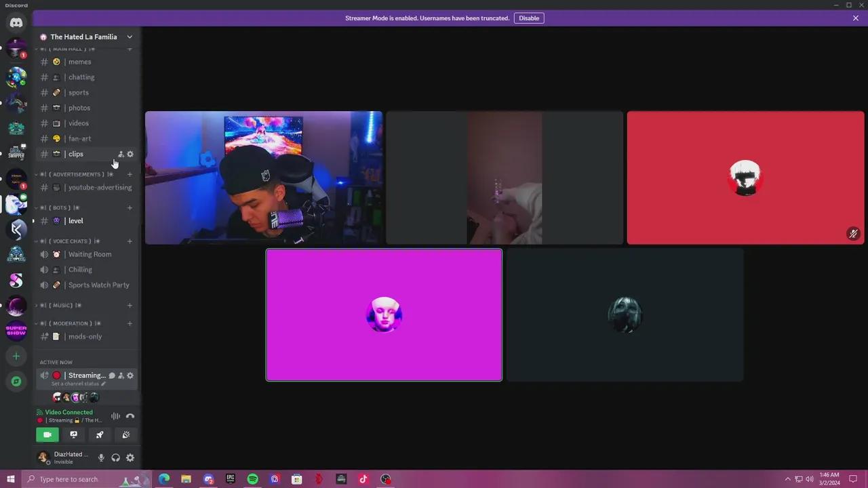Share your screen button
The image size is (868, 488).
tap(73, 434)
